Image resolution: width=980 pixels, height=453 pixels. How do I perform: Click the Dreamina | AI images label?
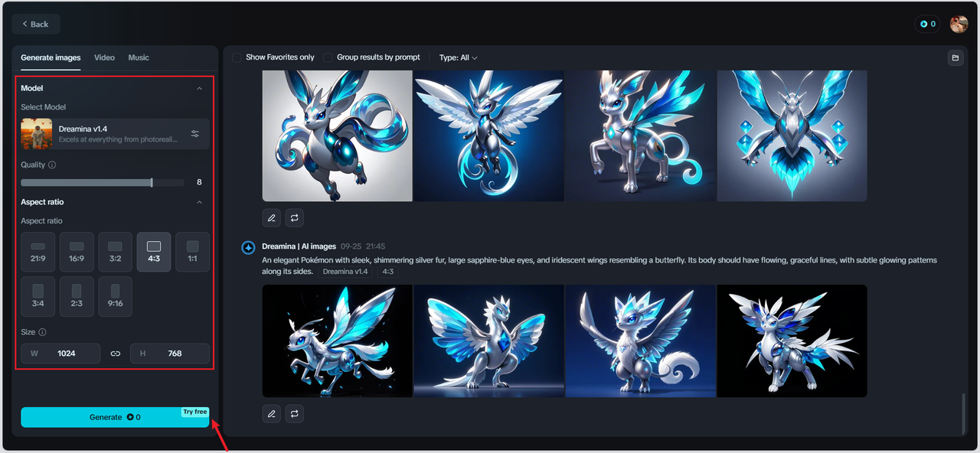299,246
